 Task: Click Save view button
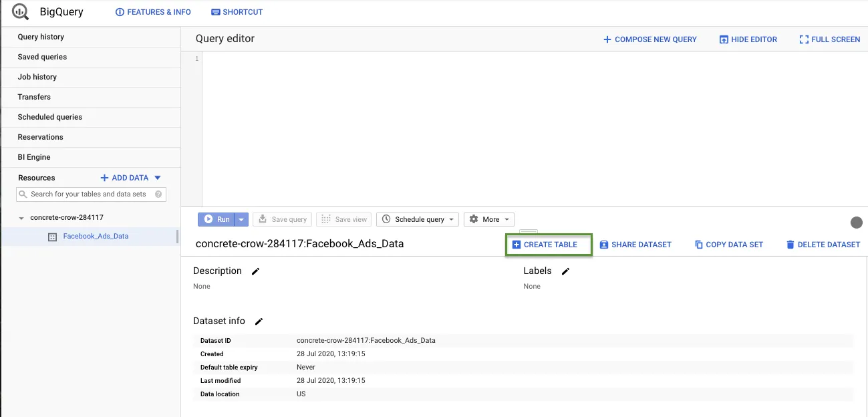pos(344,219)
